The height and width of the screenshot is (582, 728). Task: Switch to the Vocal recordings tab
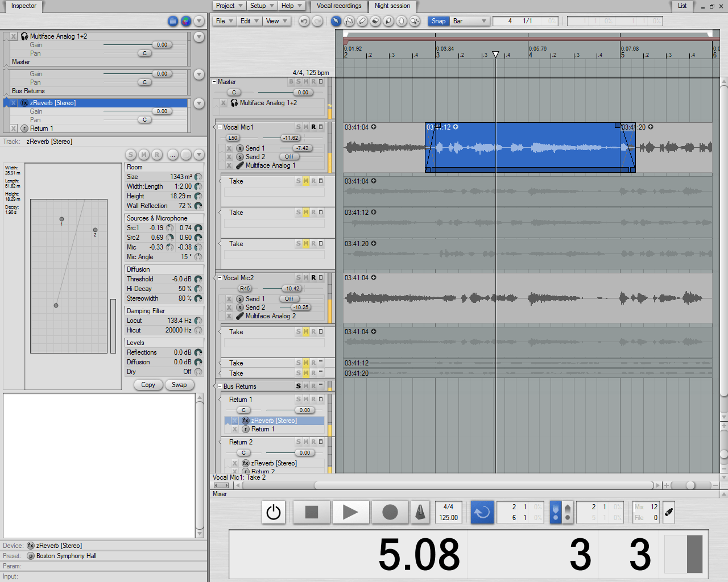pos(339,6)
